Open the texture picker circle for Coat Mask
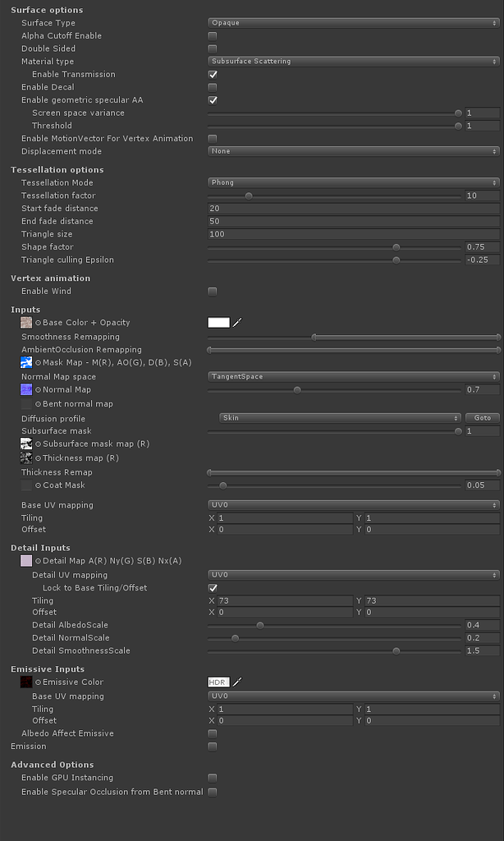504x841 pixels. click(x=38, y=485)
